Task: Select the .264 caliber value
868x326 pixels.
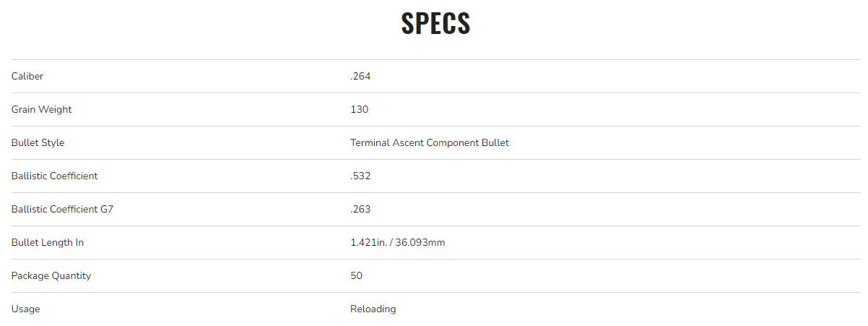Action: (x=360, y=76)
